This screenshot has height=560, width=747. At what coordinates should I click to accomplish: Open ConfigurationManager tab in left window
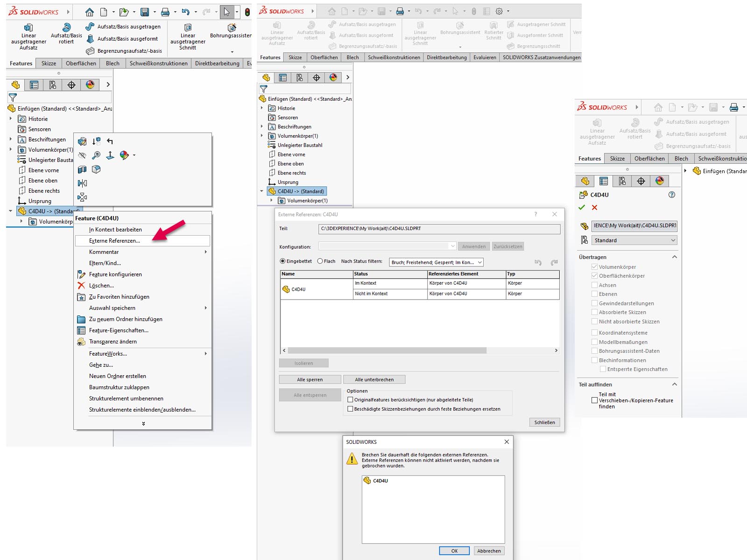pos(53,84)
